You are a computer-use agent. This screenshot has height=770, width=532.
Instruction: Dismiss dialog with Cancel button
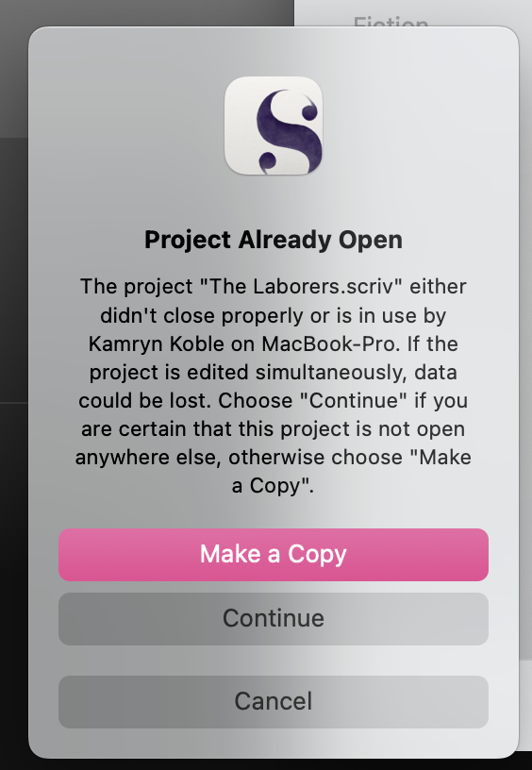[274, 701]
